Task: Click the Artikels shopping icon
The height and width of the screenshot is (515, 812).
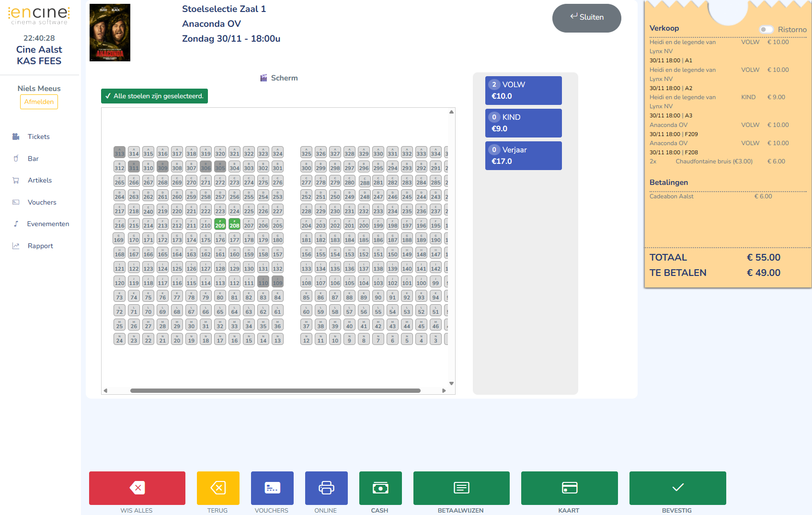Action: pos(16,180)
